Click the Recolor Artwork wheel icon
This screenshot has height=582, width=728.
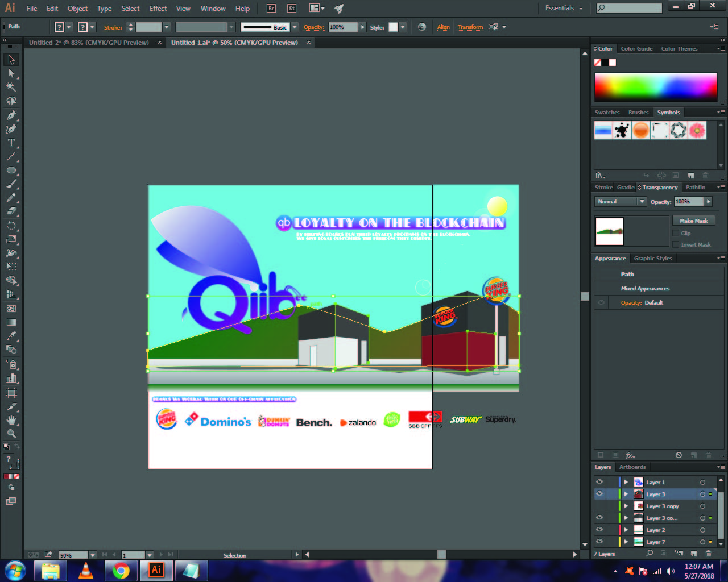click(422, 27)
